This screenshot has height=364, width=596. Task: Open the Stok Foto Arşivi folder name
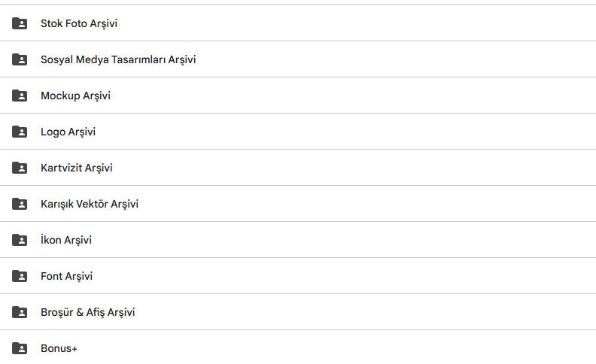[79, 23]
